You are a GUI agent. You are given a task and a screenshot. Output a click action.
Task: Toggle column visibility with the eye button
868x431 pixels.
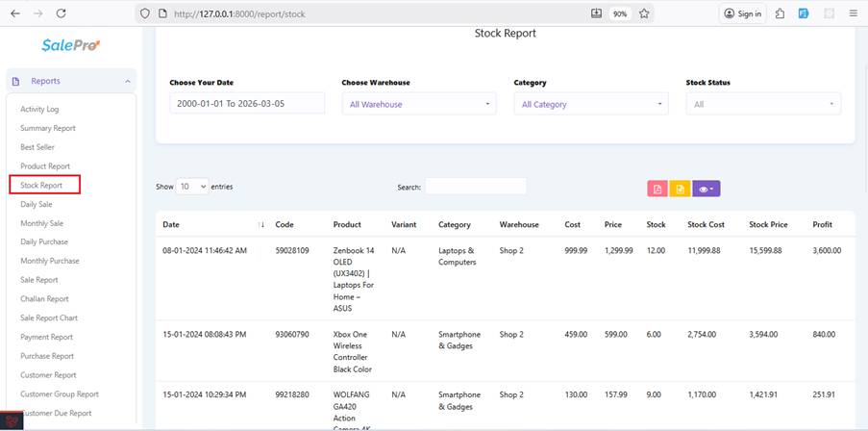(706, 189)
